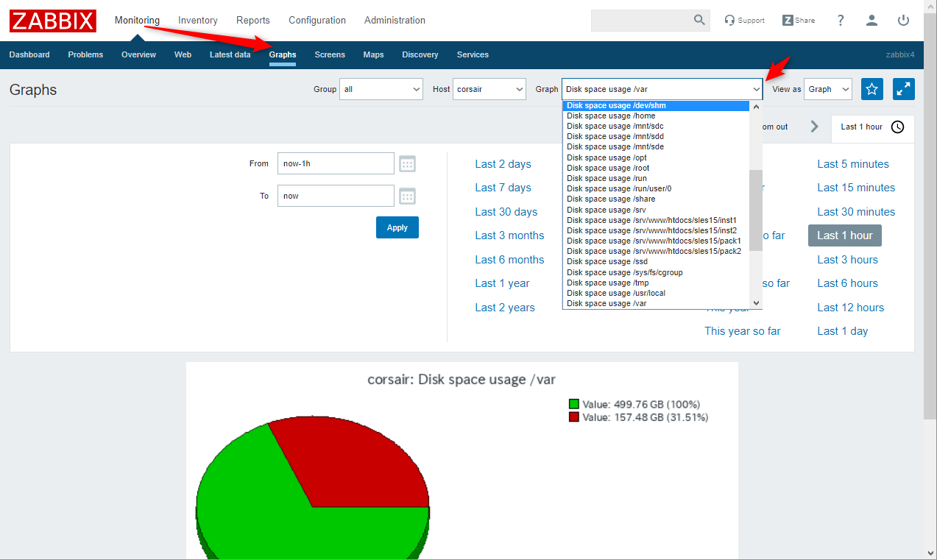Select Last 1 year range
This screenshot has width=937, height=560.
coord(502,283)
